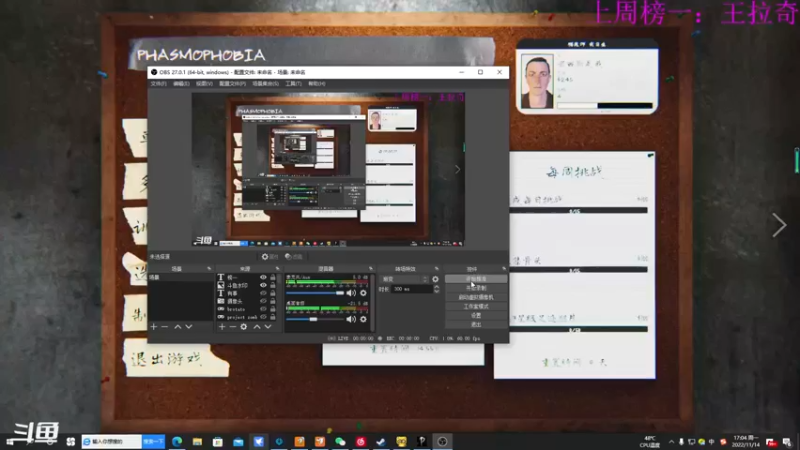Open scene transition properties gear
This screenshot has width=800, height=450.
point(435,279)
